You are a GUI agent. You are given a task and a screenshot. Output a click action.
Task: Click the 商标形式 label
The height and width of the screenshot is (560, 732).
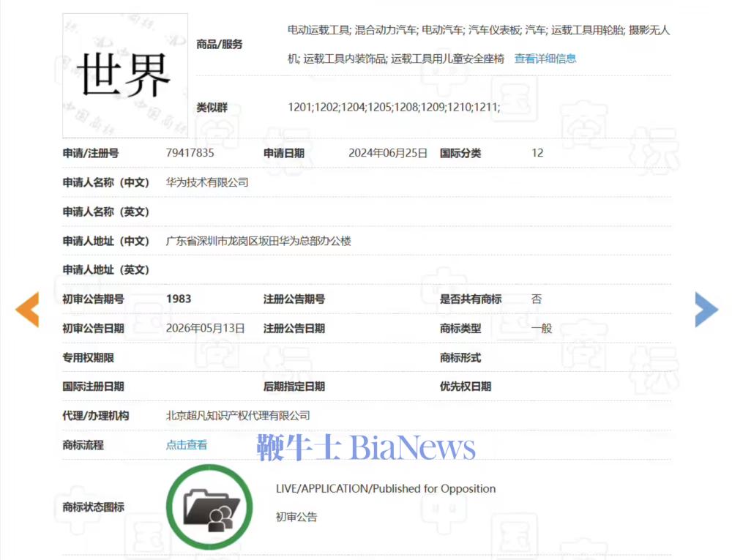460,358
